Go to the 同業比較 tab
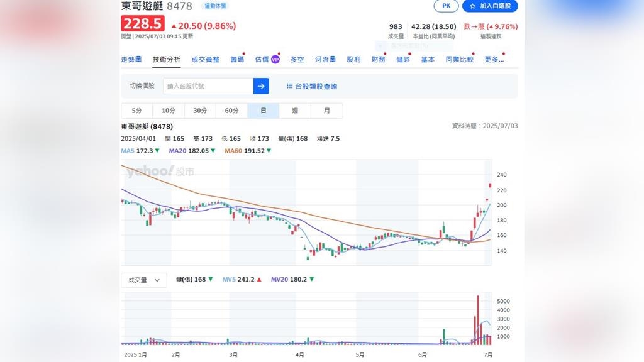Screen dimensions: 644x362 pos(459,60)
